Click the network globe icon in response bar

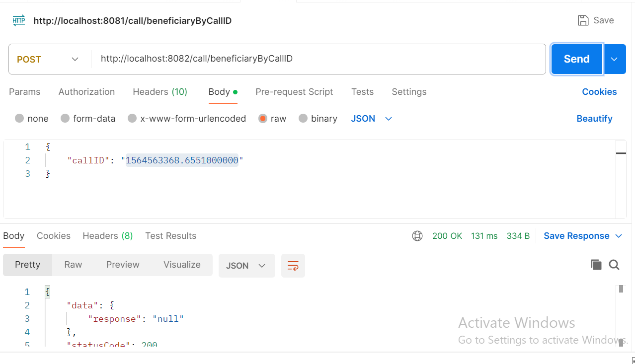click(417, 236)
